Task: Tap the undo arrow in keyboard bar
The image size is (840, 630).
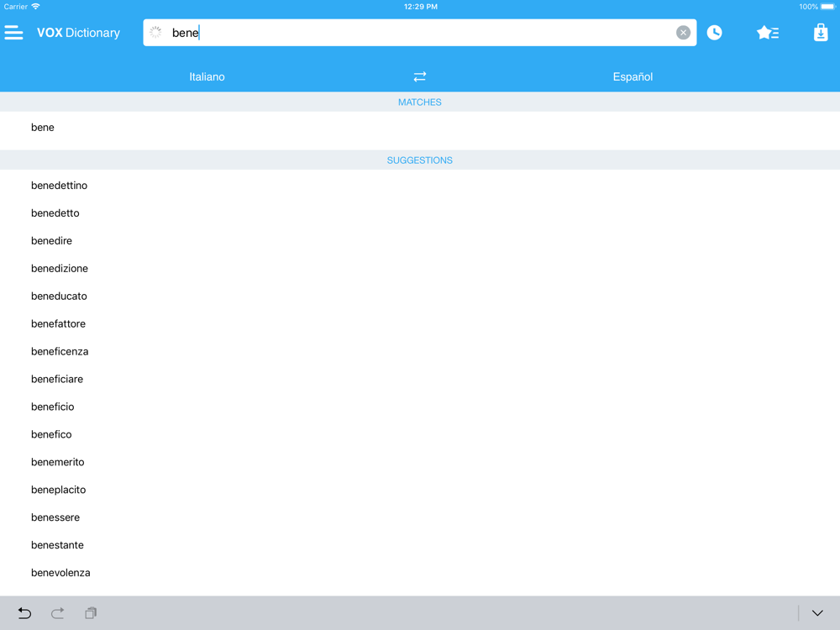Action: [x=24, y=613]
